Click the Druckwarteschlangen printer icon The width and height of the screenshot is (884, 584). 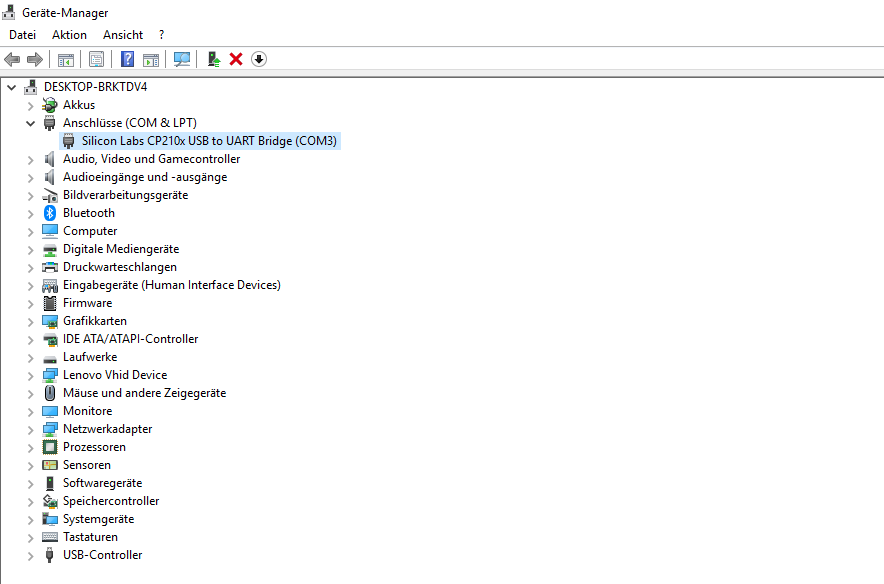click(x=50, y=267)
